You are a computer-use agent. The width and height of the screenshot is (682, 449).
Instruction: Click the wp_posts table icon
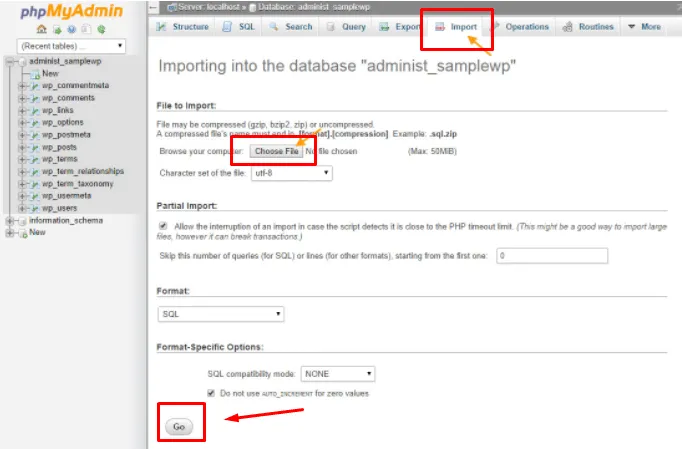34,147
